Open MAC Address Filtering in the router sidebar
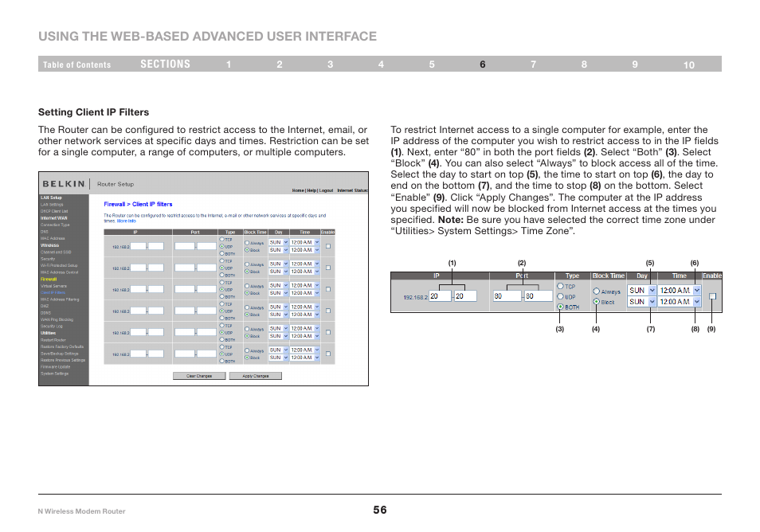The width and height of the screenshot is (760, 532). pos(60,299)
